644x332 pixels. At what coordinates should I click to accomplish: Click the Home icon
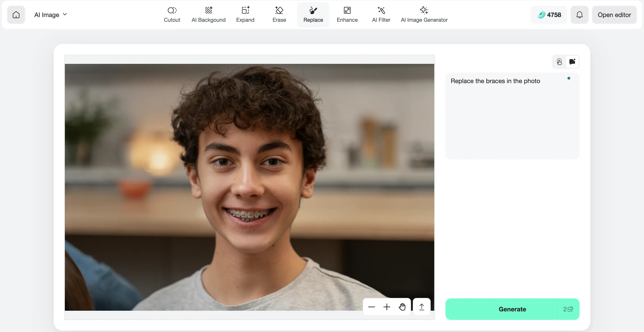[x=16, y=15]
